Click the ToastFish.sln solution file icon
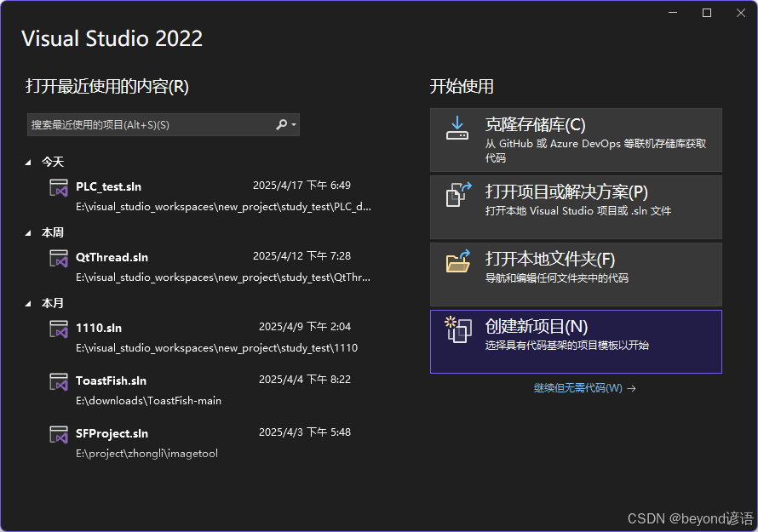The height and width of the screenshot is (532, 758). 59,381
